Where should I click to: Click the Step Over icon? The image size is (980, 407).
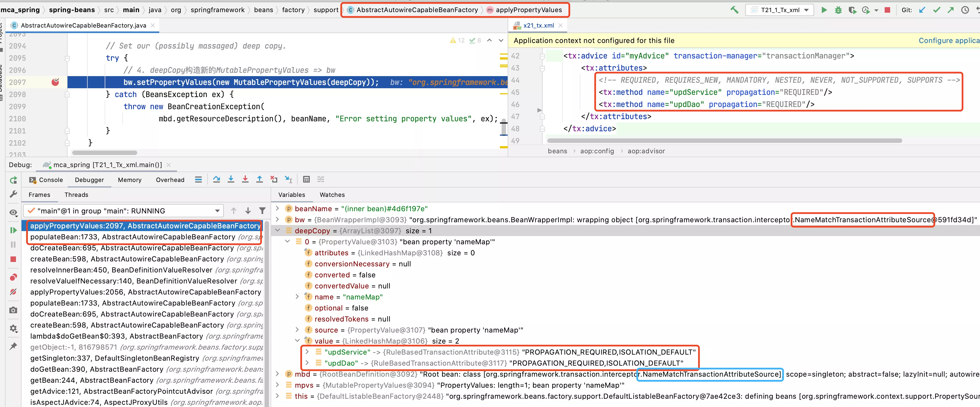point(216,179)
